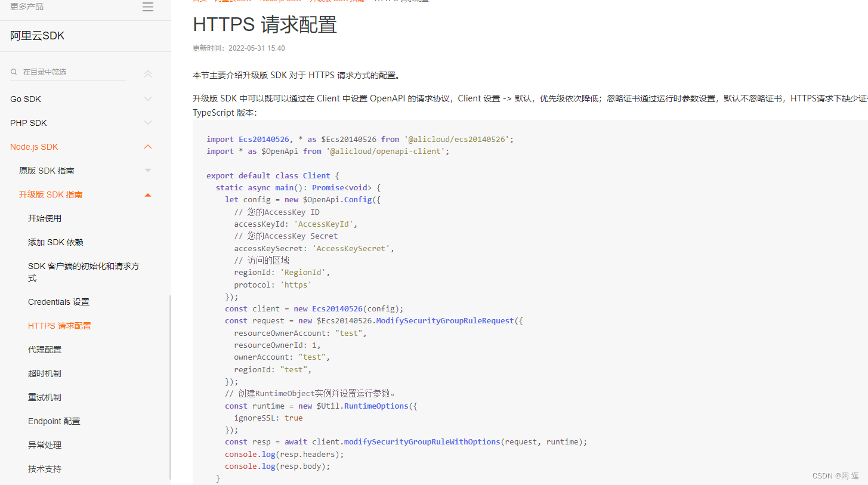Collapse the Node.js SDK section

pyautogui.click(x=147, y=147)
